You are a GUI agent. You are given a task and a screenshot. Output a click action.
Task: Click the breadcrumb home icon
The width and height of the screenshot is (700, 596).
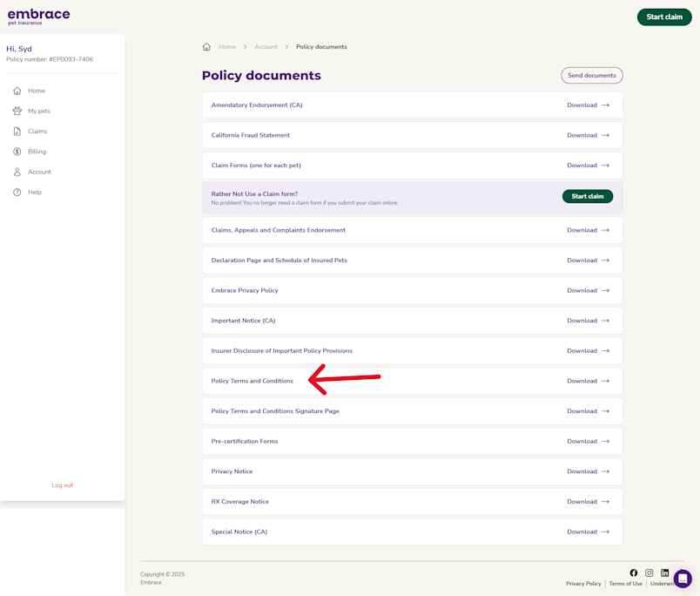[x=206, y=46]
